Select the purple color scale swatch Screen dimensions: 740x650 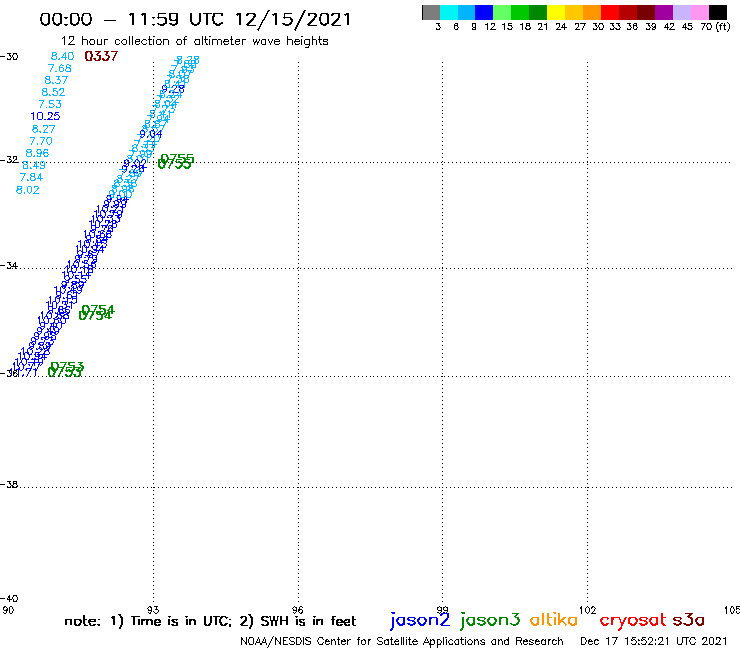(x=664, y=12)
